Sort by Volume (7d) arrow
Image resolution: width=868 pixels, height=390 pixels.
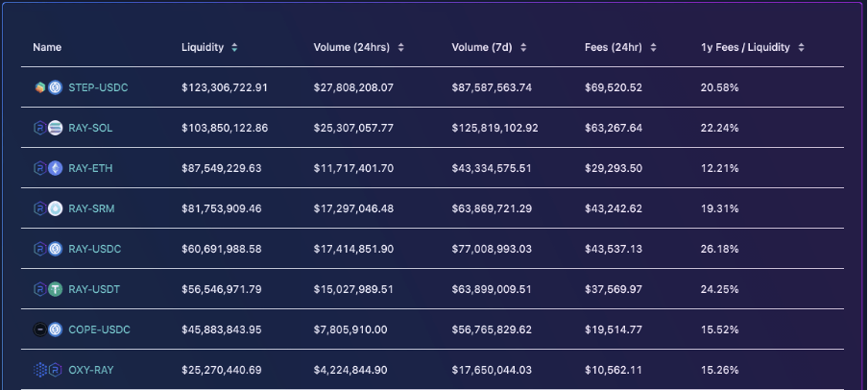(x=522, y=47)
